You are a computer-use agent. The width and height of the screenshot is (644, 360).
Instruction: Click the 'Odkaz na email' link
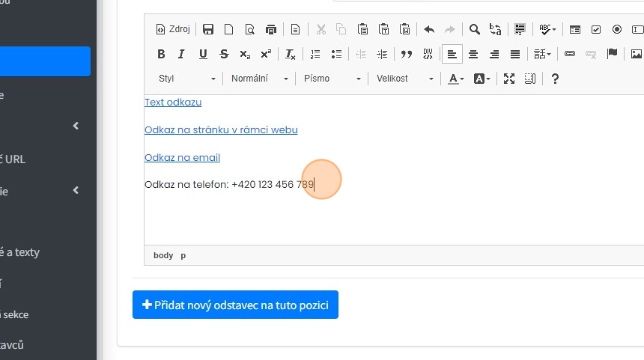(182, 157)
